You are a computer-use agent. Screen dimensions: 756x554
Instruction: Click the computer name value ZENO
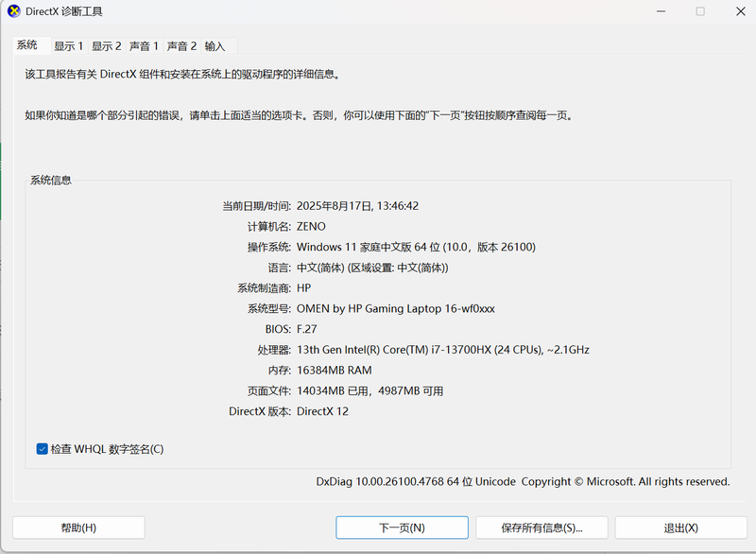311,227
